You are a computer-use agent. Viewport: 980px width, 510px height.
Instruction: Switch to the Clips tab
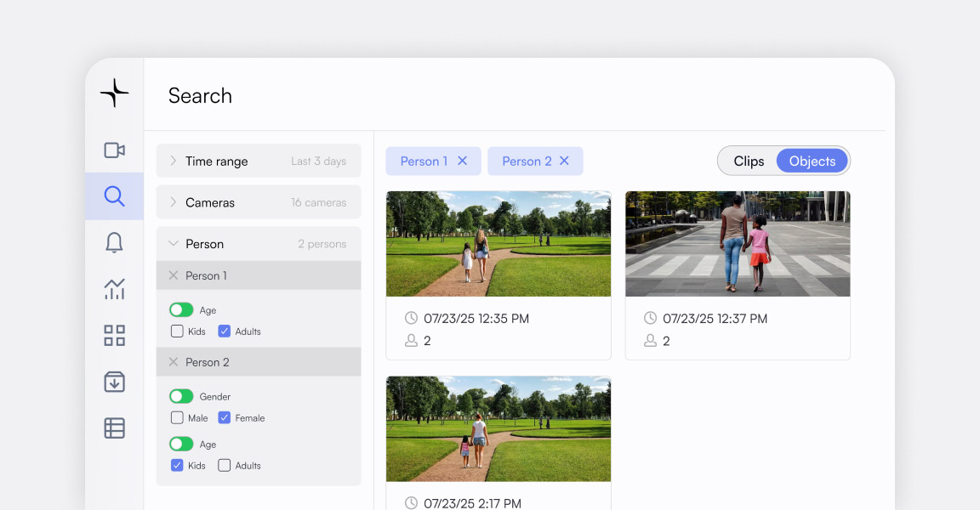(x=749, y=161)
